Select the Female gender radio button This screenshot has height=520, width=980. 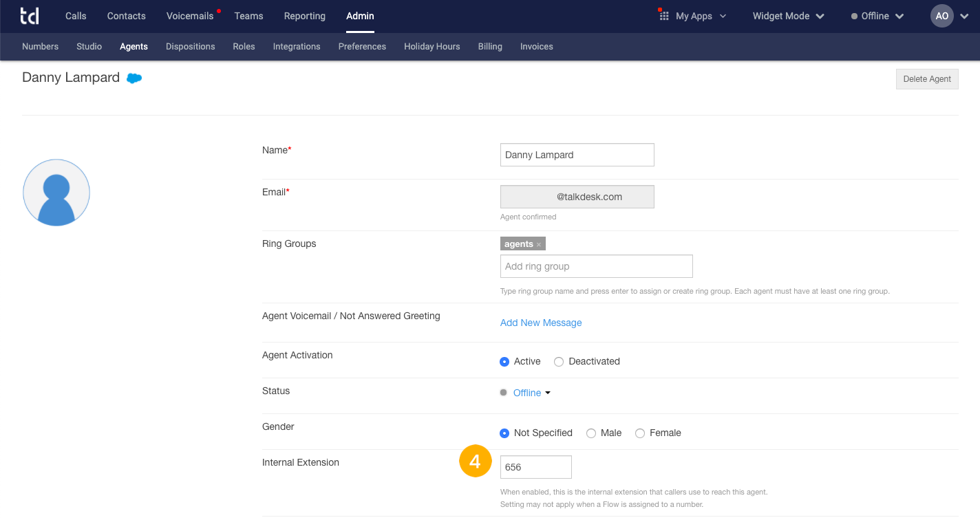(640, 433)
